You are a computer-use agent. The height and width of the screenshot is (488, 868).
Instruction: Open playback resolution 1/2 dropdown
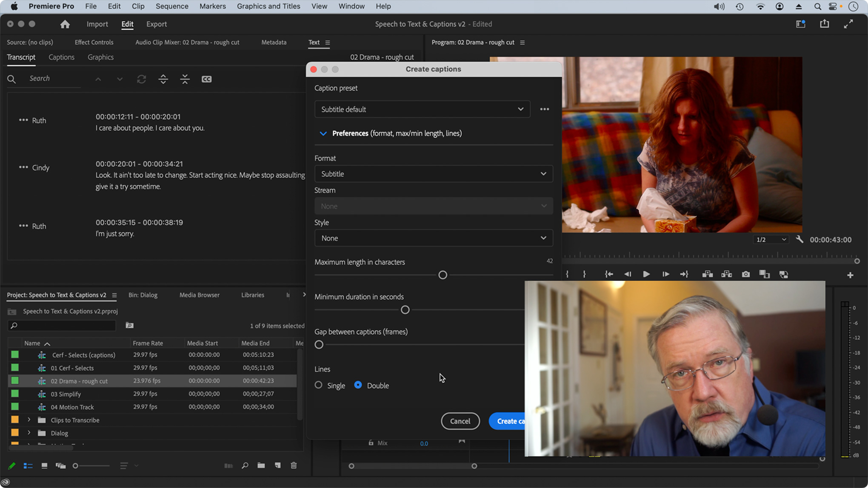(771, 240)
